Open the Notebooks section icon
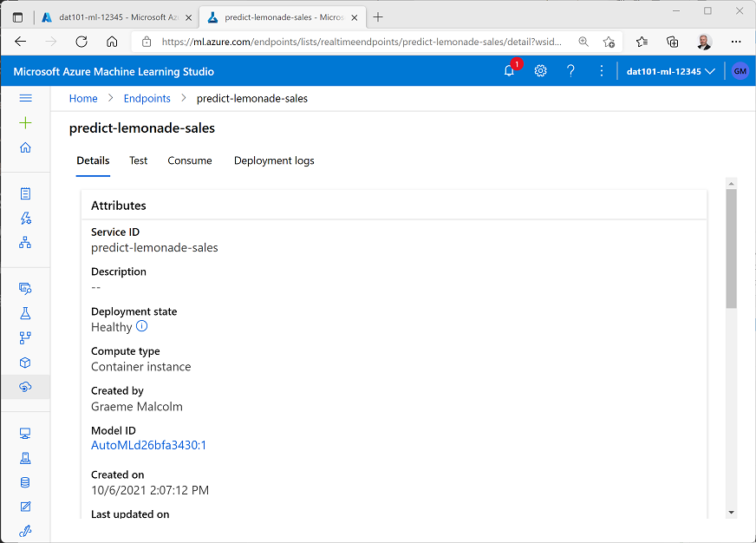756x543 pixels. pos(25,193)
